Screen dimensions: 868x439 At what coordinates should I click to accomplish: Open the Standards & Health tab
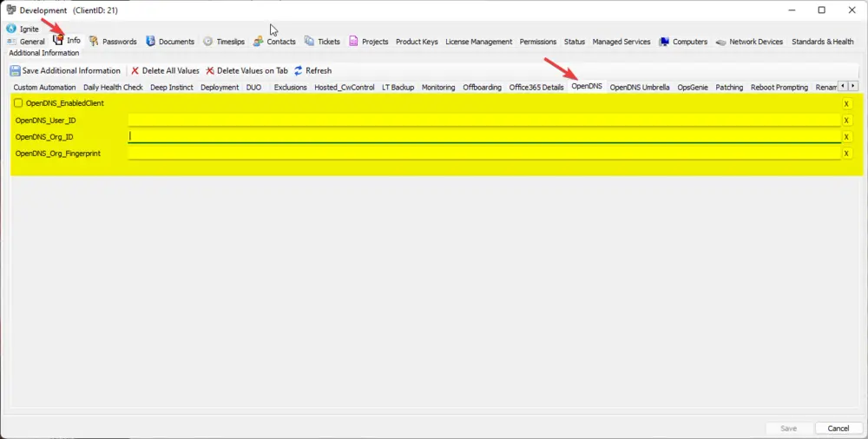(x=823, y=42)
